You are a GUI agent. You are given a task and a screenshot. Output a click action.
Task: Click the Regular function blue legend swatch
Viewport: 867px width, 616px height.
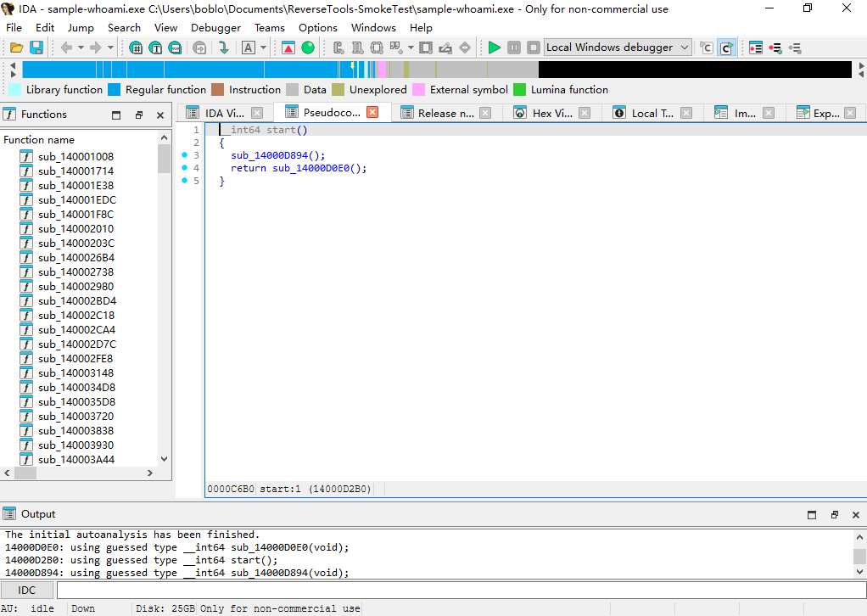pyautogui.click(x=114, y=90)
